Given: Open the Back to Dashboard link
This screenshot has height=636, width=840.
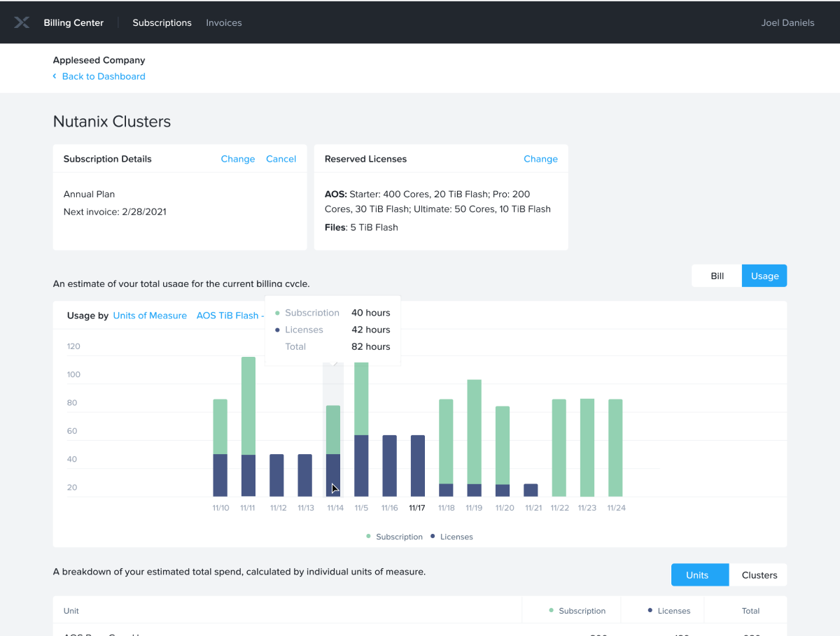Looking at the screenshot, I should tap(104, 76).
